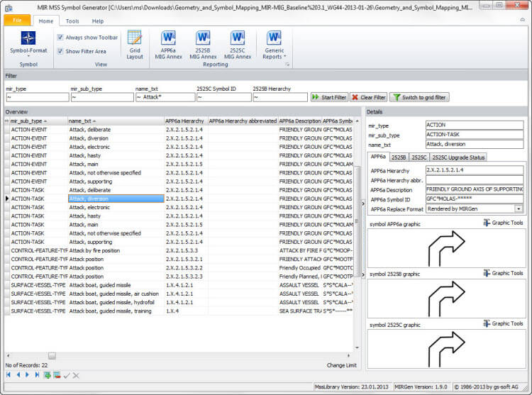Screen dimensions: 532x395
Task: Generate the APP6a MIG Annex report
Action: point(169,45)
